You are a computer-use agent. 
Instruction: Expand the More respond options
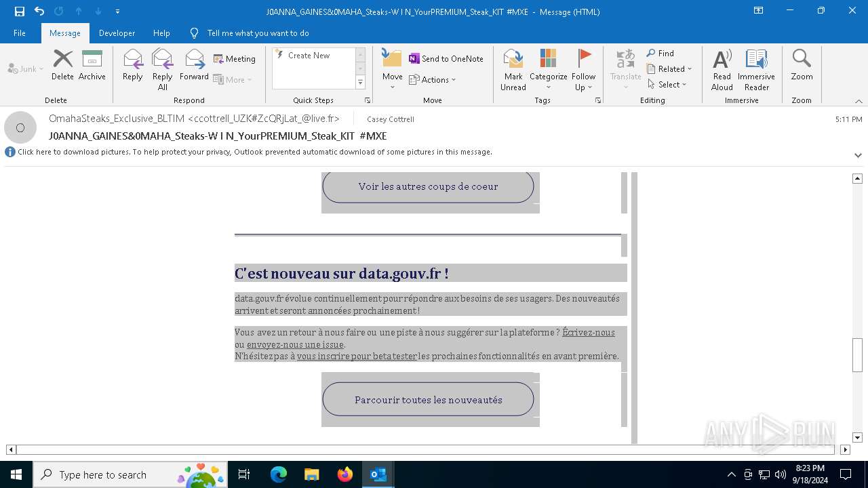[233, 80]
